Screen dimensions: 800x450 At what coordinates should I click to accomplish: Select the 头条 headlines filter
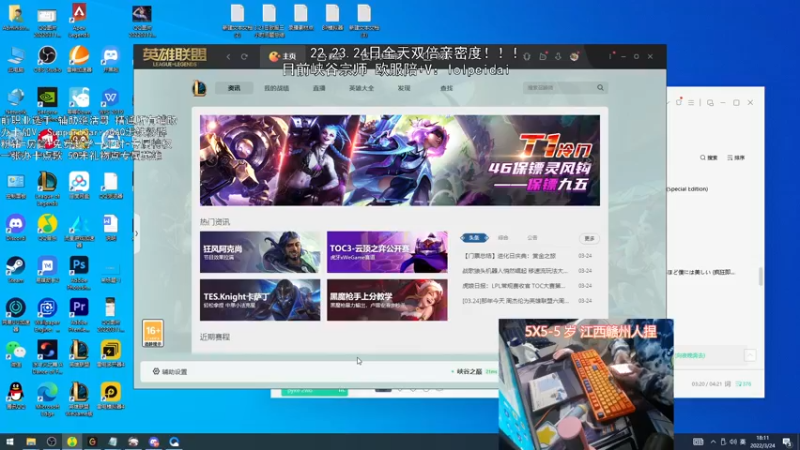tap(474, 238)
